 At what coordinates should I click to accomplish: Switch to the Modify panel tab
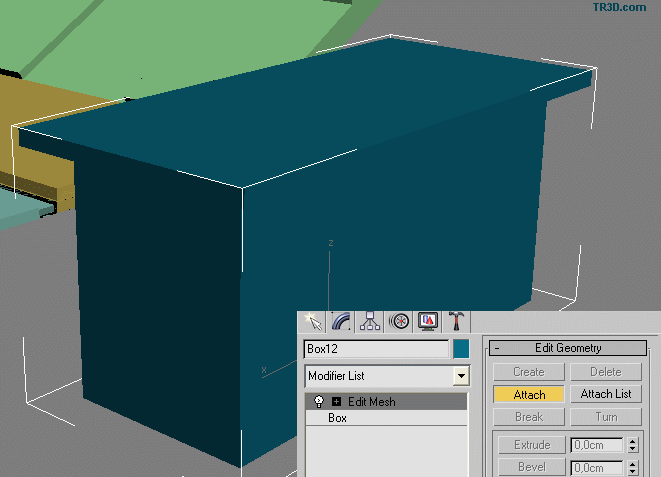click(x=342, y=321)
